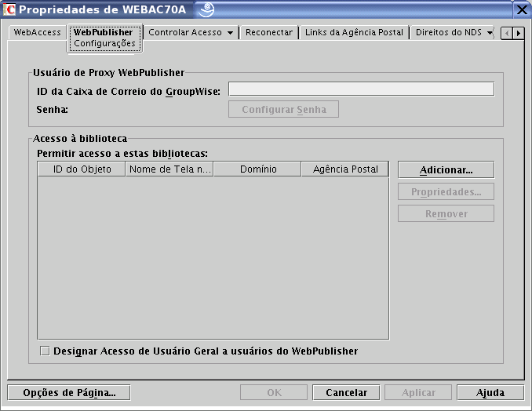The height and width of the screenshot is (411, 532).
Task: Close the Propriedades de WEBAC70A window
Action: pyautogui.click(x=522, y=9)
